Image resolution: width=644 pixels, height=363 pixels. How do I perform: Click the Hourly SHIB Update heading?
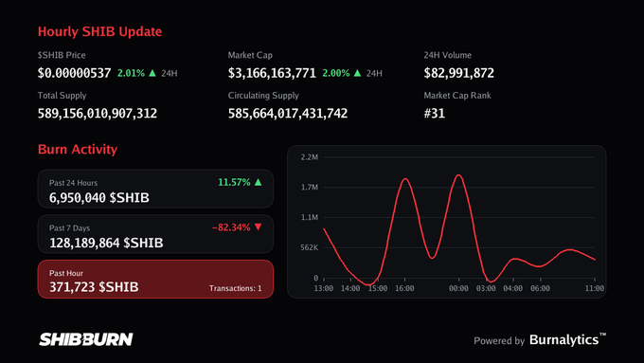99,31
